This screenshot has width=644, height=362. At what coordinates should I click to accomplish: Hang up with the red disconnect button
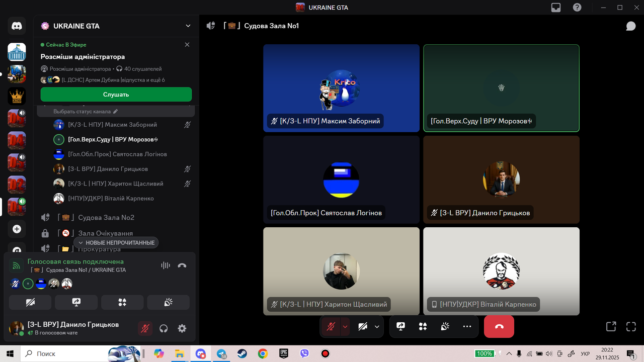coord(499,326)
